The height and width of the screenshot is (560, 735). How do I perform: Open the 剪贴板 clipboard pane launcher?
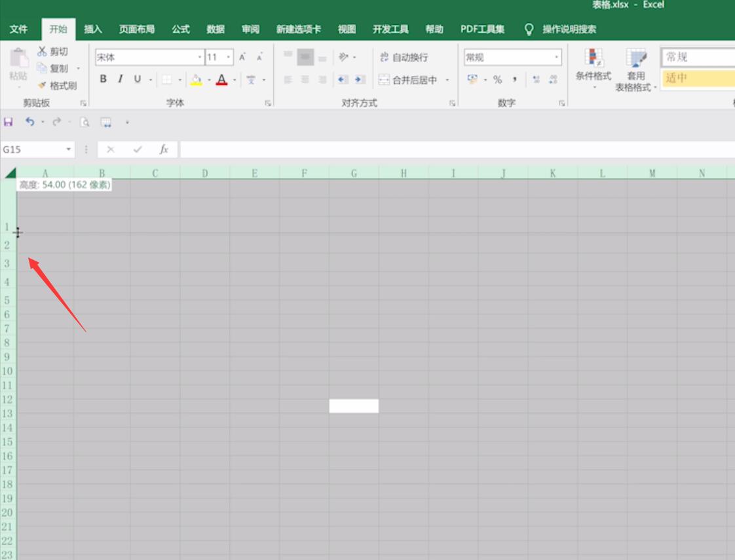pos(83,103)
